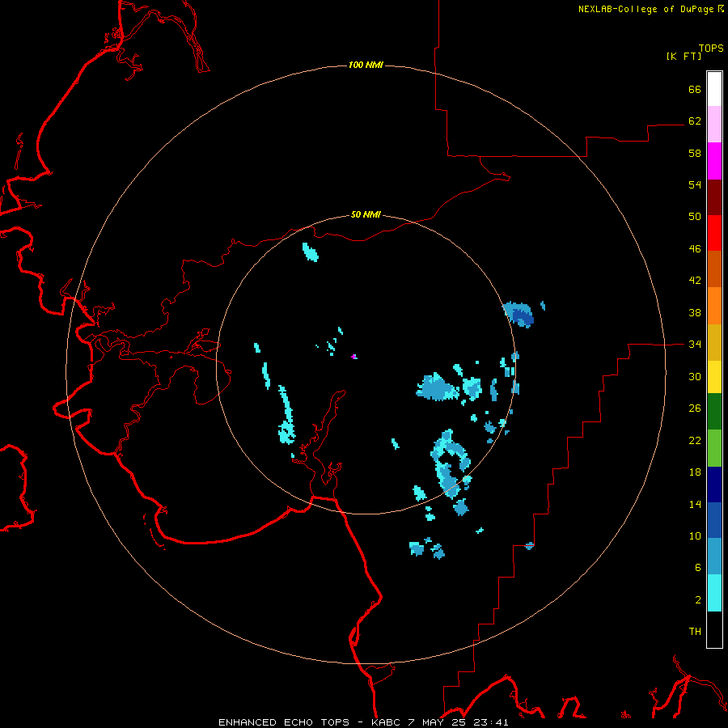
Task: Click the isolated cyan echo below 50 NMI label
Action: [310, 252]
